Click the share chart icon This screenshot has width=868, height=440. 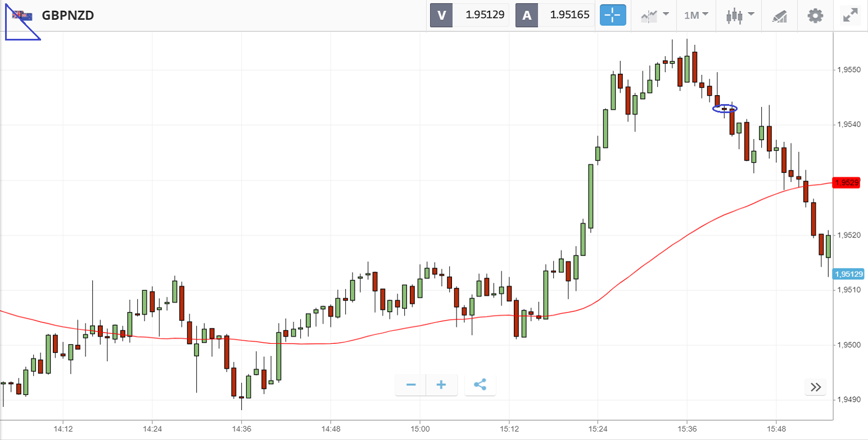(x=480, y=385)
